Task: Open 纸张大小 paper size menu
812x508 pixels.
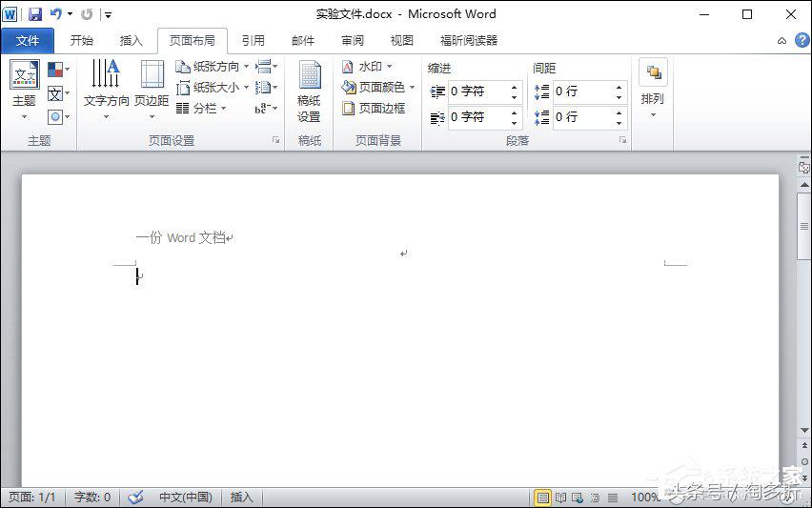Action: pyautogui.click(x=213, y=88)
